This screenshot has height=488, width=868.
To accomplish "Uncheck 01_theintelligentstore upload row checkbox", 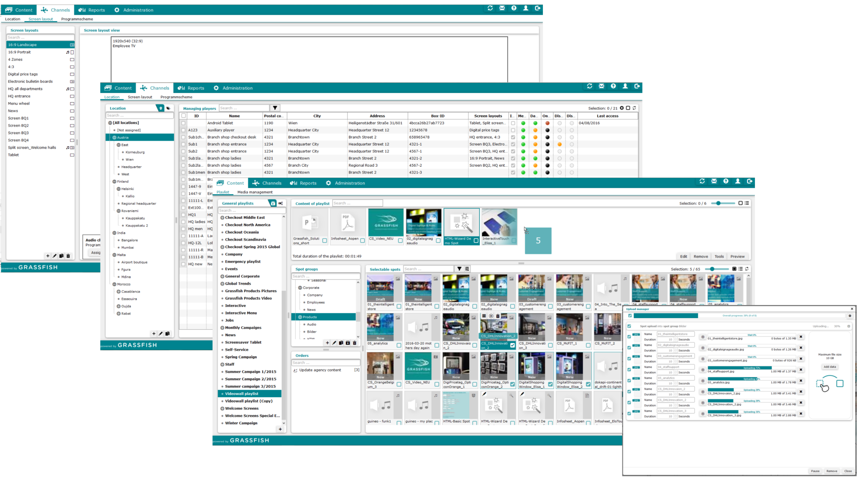I will point(629,337).
